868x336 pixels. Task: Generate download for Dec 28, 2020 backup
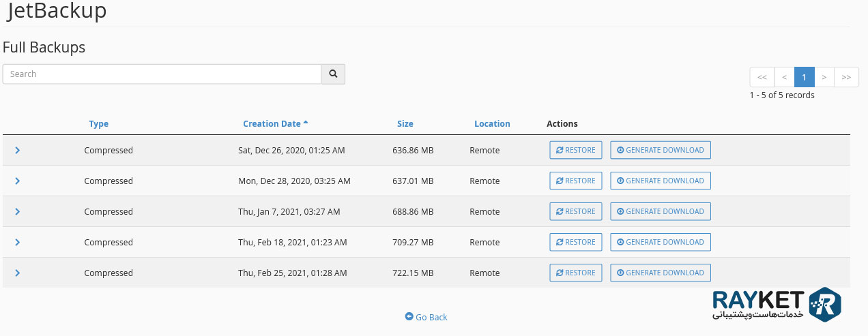(x=661, y=181)
